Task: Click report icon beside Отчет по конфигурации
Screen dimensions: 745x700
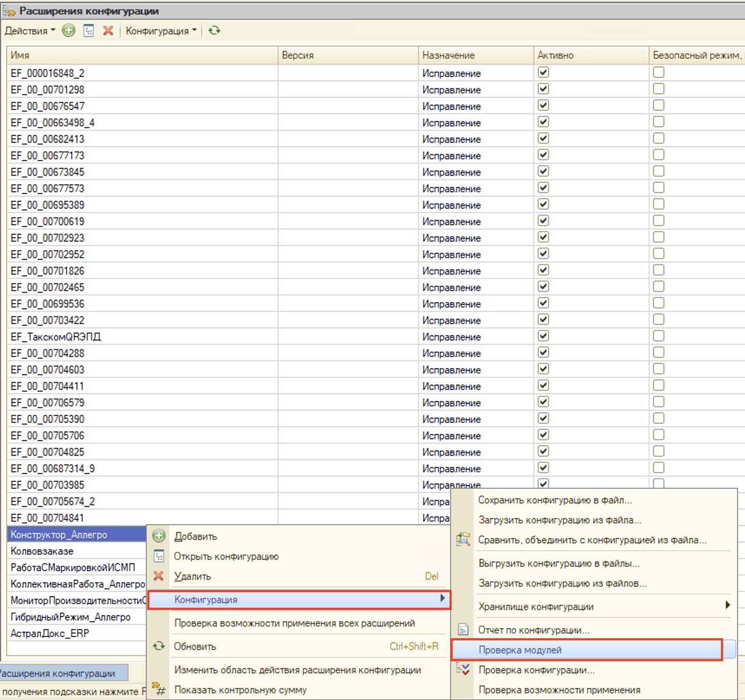Action: [463, 630]
